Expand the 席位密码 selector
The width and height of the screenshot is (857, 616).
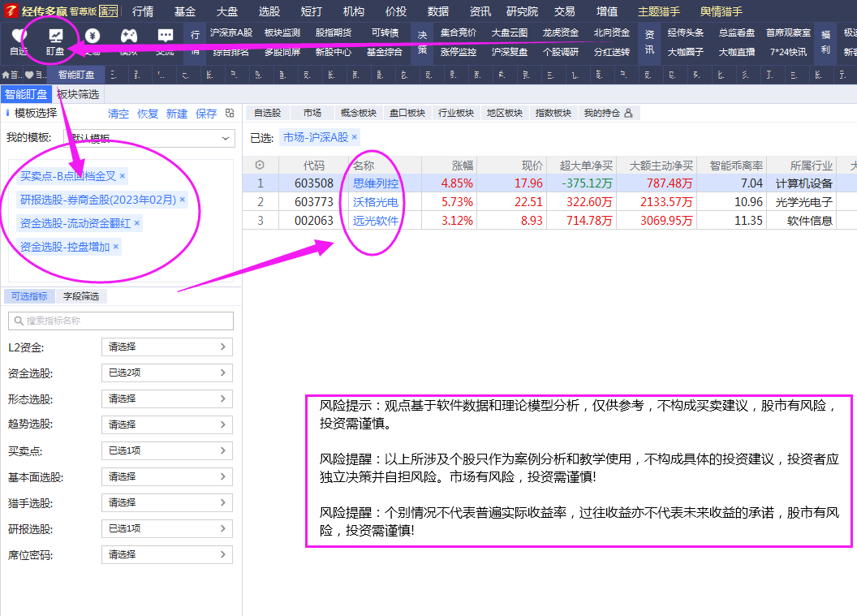point(167,555)
